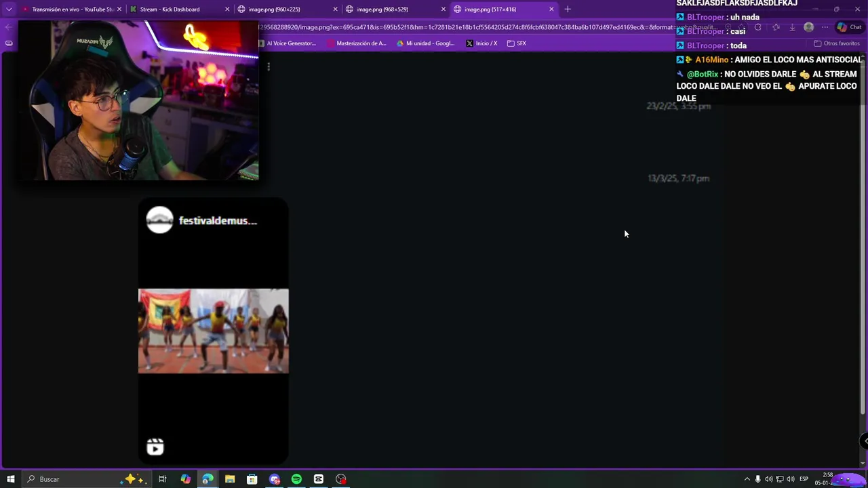
Task: Open the Mi unidad - Google Drive bookmark
Action: 426,43
